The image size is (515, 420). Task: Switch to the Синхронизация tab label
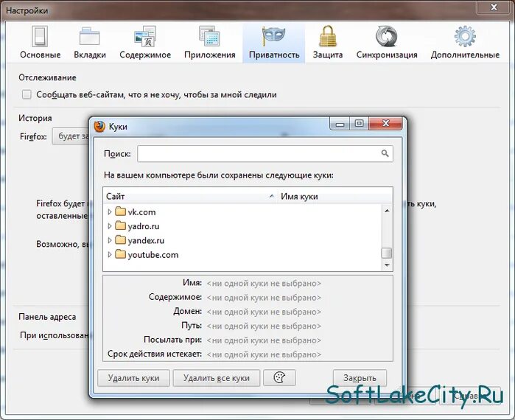[x=387, y=55]
